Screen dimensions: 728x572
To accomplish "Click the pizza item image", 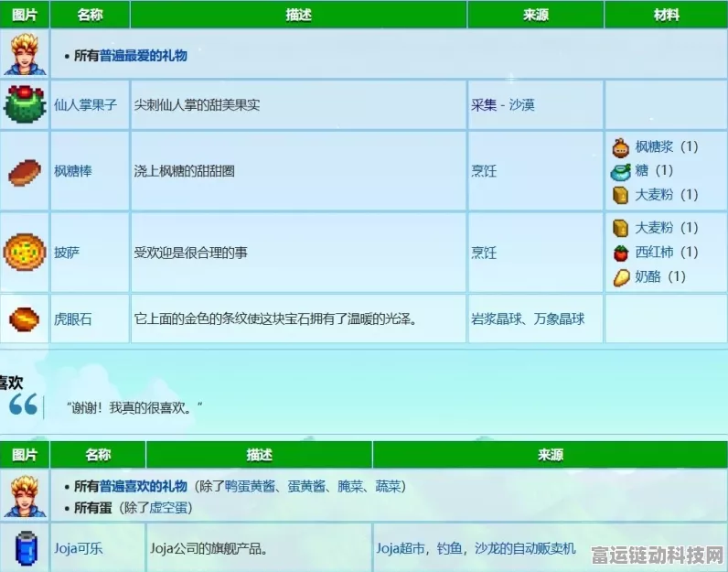I will (25, 253).
